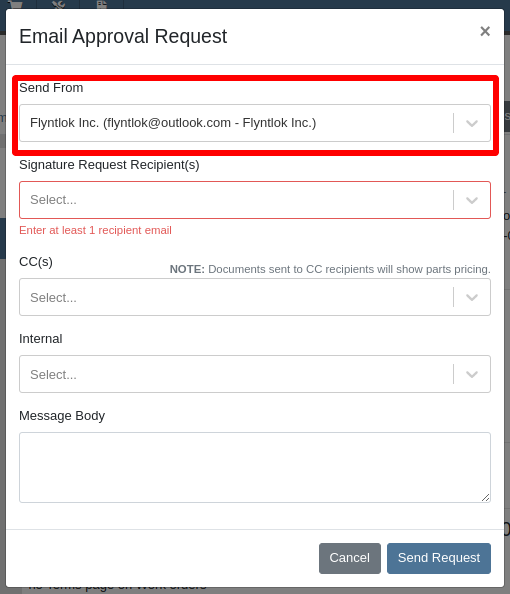Open the Signature Request Recipient(s) chevron
Viewport: 510px width, 594px height.
(472, 200)
